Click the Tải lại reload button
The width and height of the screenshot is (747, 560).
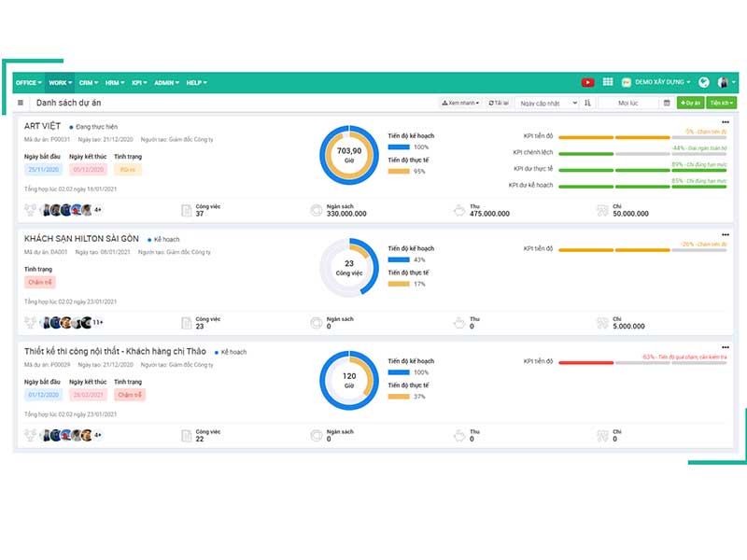point(499,103)
